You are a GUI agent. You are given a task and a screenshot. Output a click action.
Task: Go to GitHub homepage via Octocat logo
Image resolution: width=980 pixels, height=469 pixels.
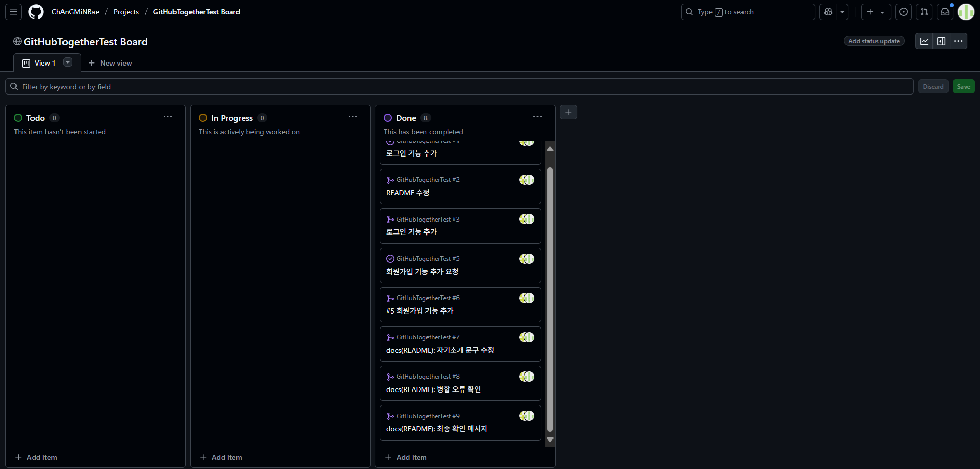(36, 12)
